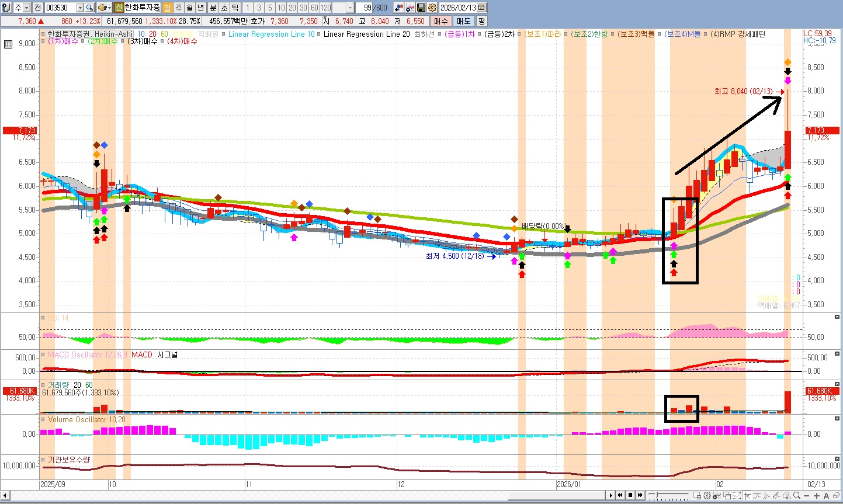Select the 60 interval preset button
This screenshot has height=504, width=843.
pos(314,8)
